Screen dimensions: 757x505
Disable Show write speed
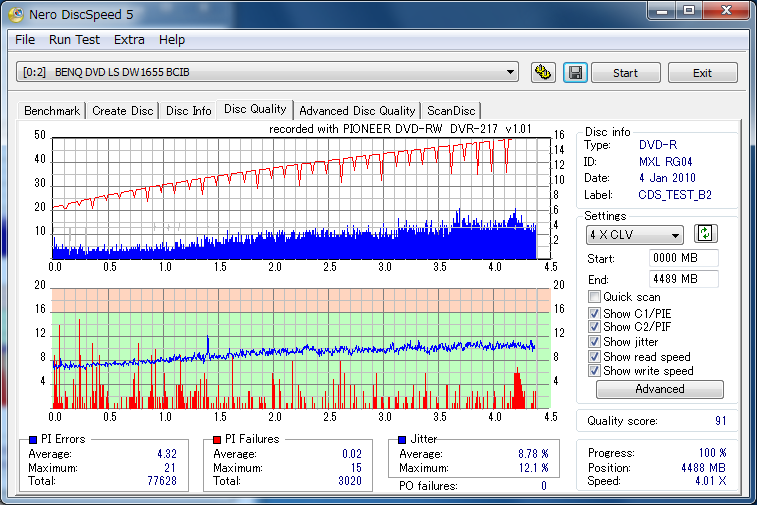(595, 371)
